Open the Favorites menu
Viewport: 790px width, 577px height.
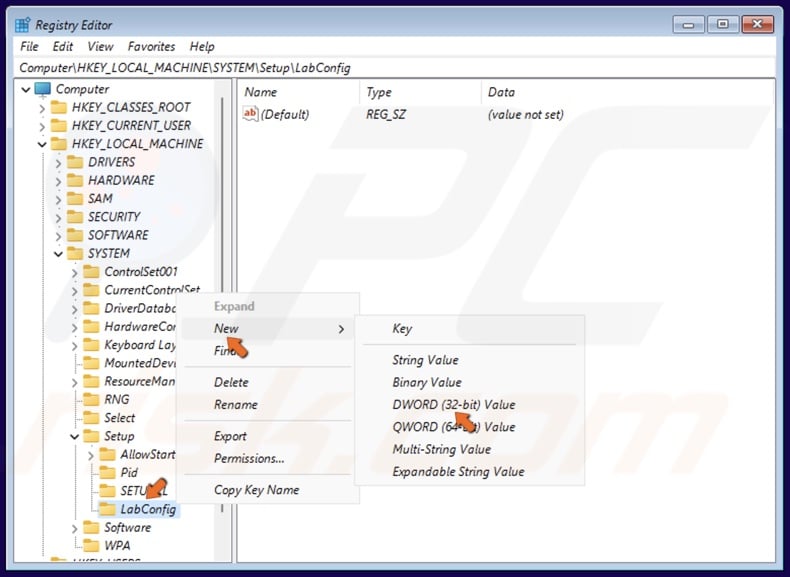tap(151, 46)
